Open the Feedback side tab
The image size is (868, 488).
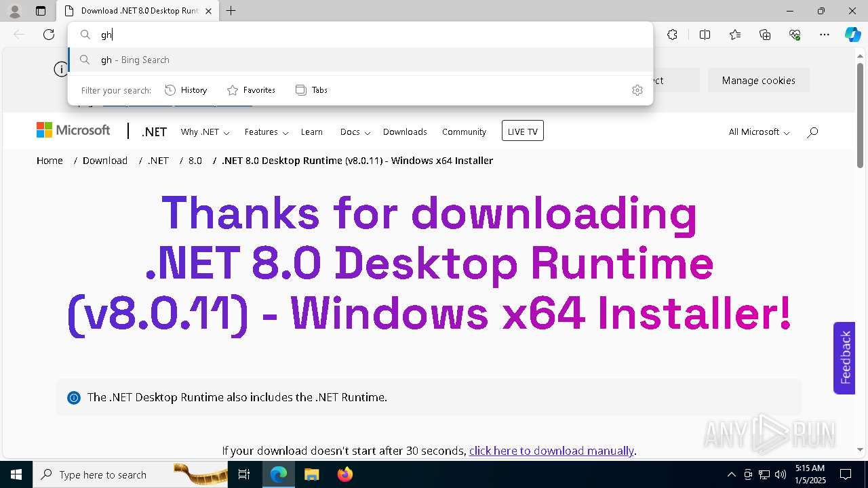coord(844,358)
